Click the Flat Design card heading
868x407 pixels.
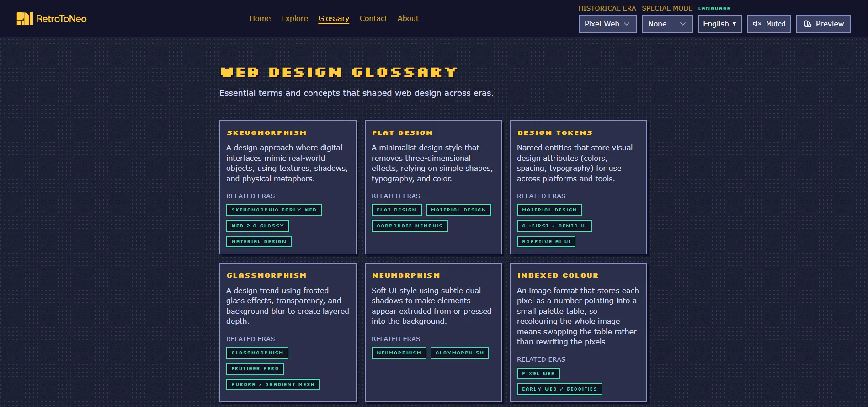click(402, 133)
